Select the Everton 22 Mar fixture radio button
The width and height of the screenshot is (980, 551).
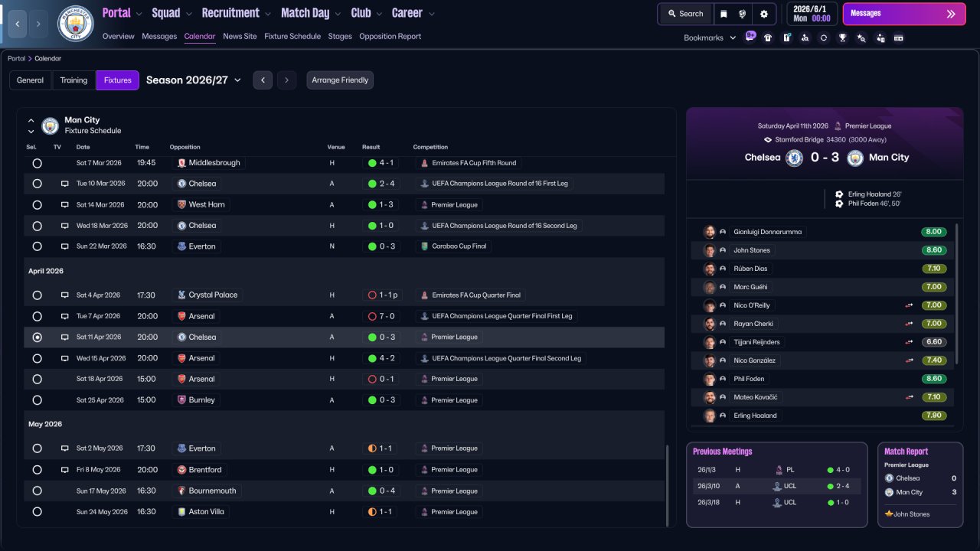37,246
